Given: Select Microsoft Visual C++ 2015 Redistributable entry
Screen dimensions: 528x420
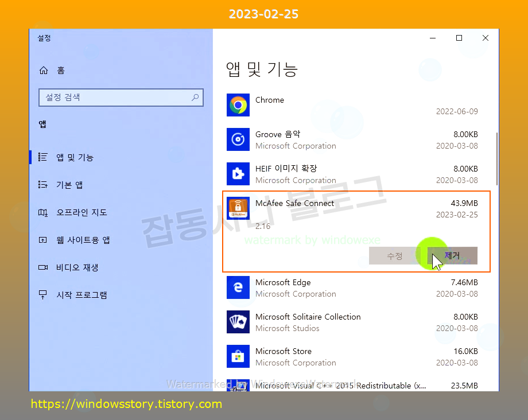Looking at the screenshot, I should coord(340,386).
